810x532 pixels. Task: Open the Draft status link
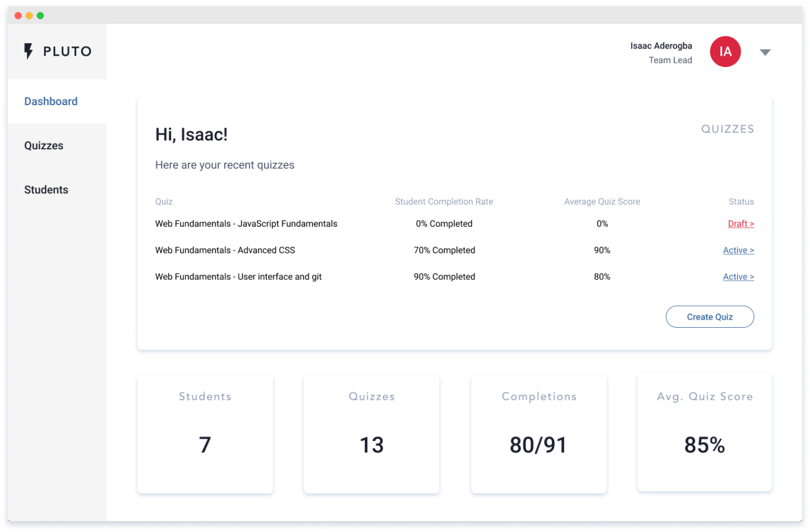pyautogui.click(x=741, y=224)
